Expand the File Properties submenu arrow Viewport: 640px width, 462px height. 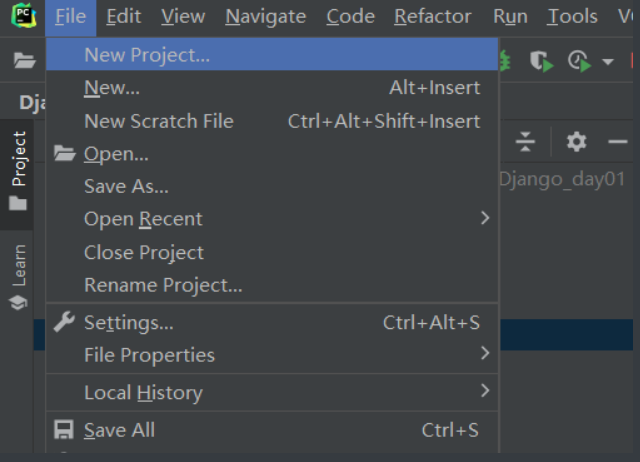(485, 353)
